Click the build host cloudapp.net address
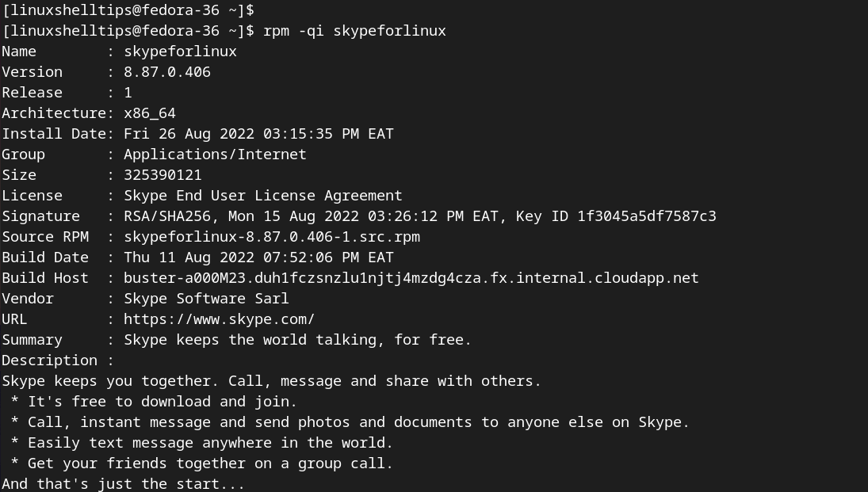This screenshot has width=868, height=492. click(411, 278)
